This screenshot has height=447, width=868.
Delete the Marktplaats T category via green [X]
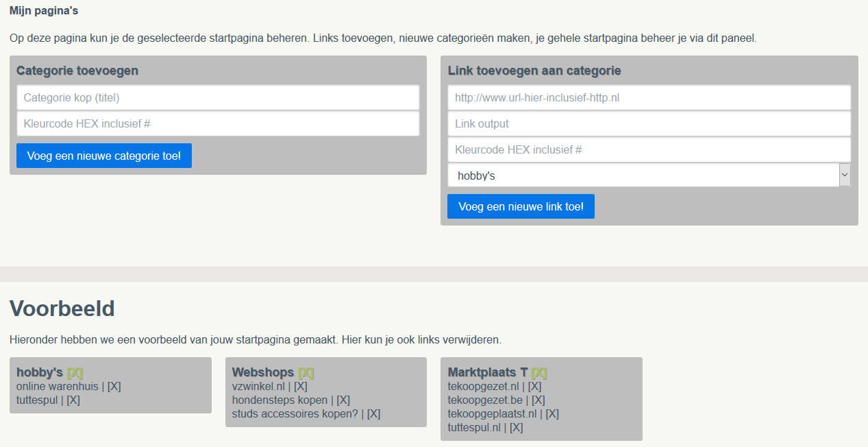[539, 372]
